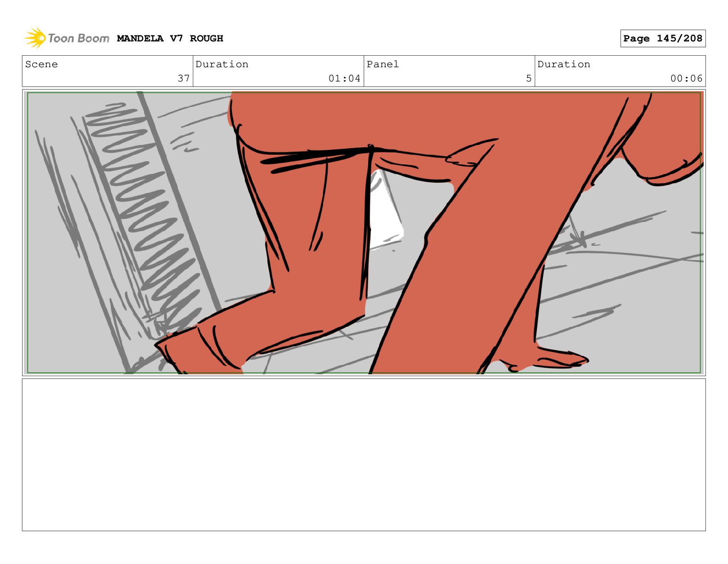Click the Page 145/208 box
The image size is (728, 564).
point(663,39)
